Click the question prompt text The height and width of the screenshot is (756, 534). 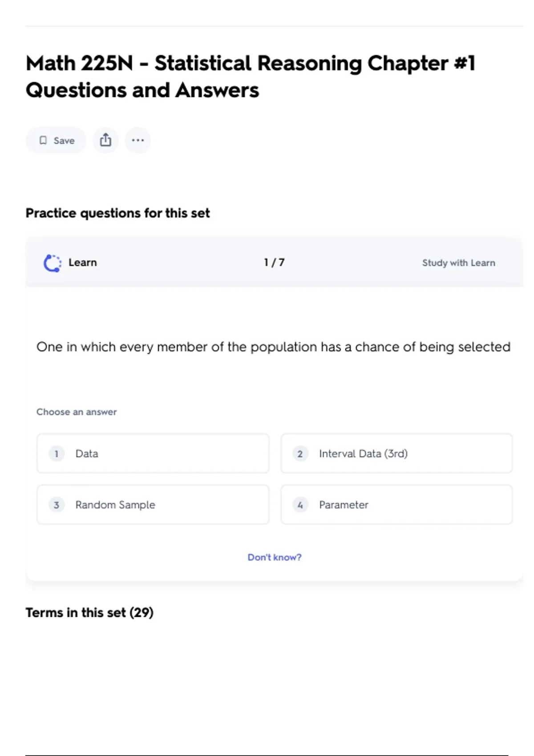tap(273, 347)
